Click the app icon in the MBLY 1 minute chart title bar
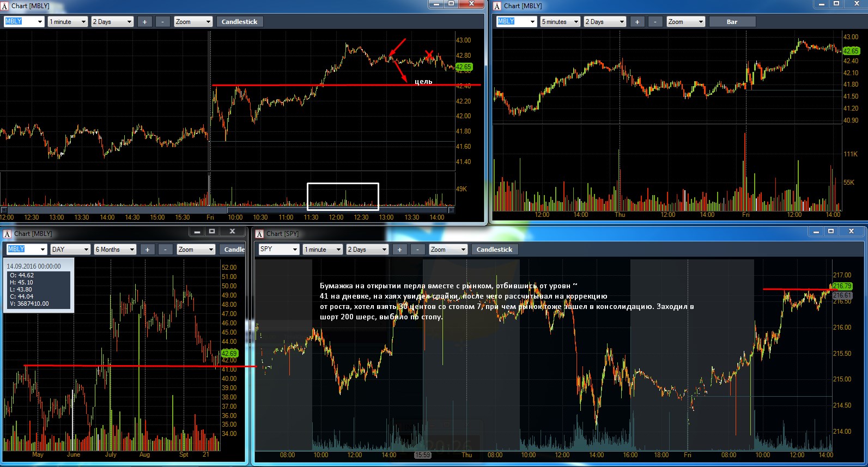The image size is (868, 467). (4, 6)
